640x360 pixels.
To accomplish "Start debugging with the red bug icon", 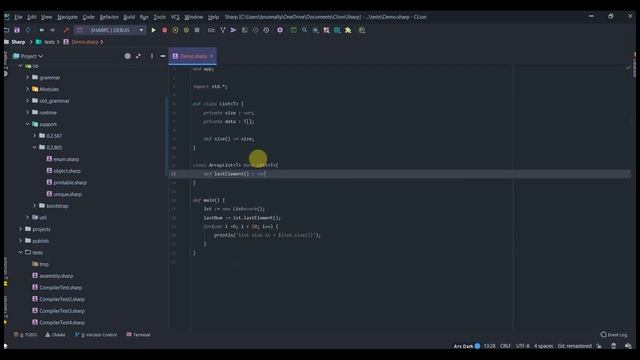I will pyautogui.click(x=164, y=30).
